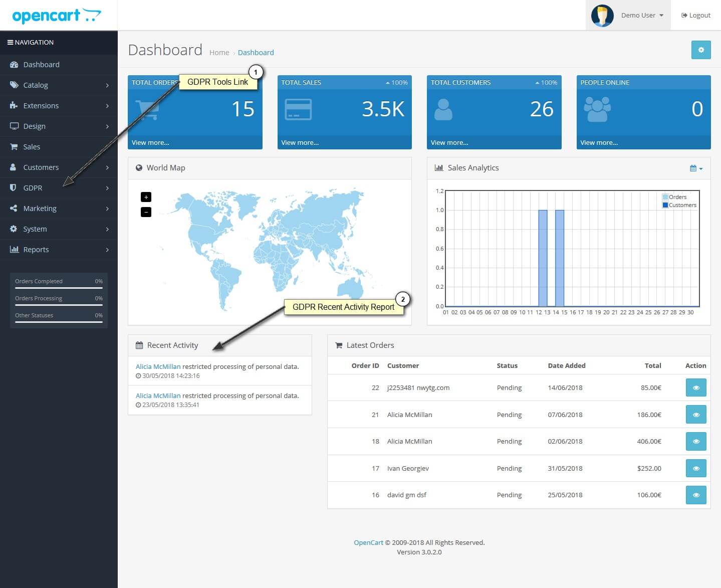View order 16 with the eye button
The width and height of the screenshot is (721, 588).
[696, 495]
